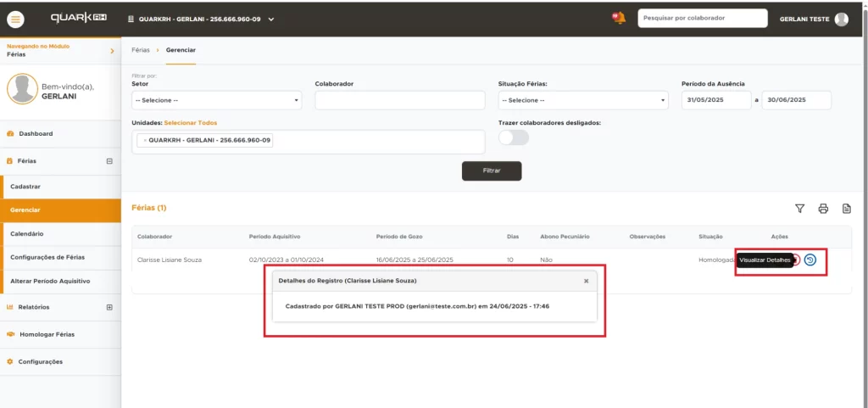Click the filter funnel icon above table
The image size is (868, 408).
pos(799,209)
